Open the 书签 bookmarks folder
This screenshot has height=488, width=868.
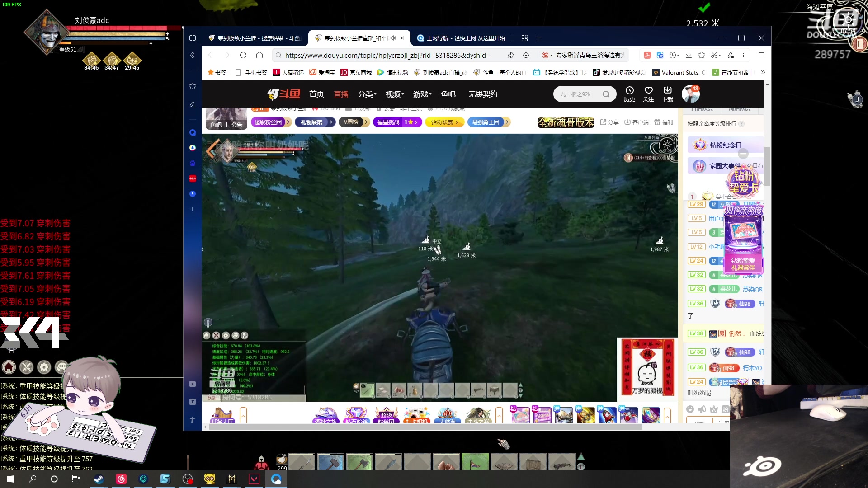[217, 72]
